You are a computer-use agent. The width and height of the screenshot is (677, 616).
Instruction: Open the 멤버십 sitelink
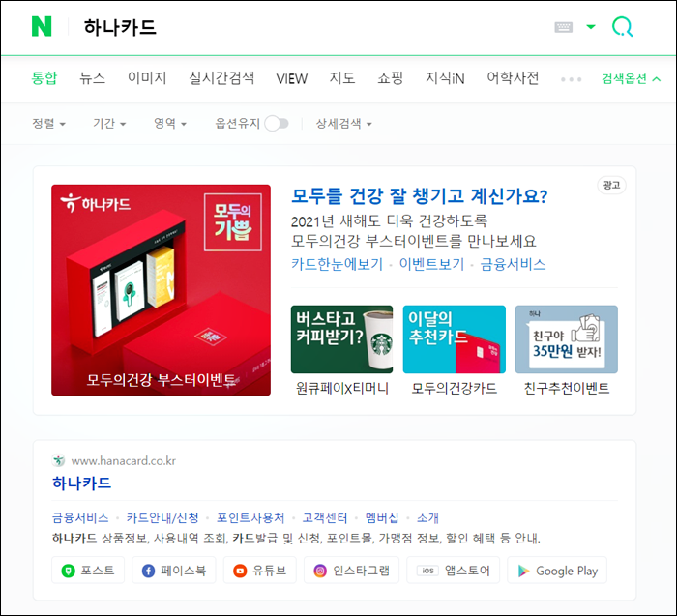click(x=382, y=517)
